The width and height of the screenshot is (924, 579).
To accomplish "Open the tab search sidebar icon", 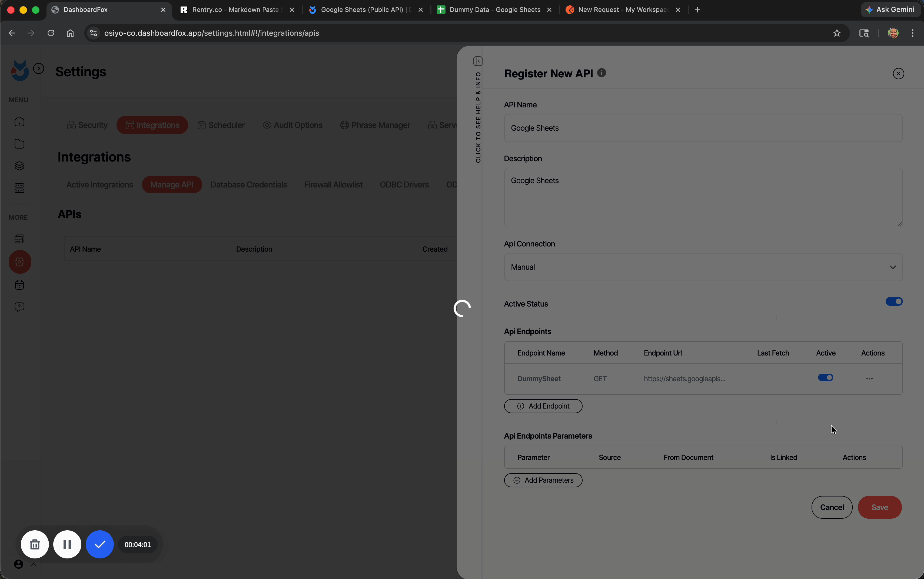I will [864, 33].
